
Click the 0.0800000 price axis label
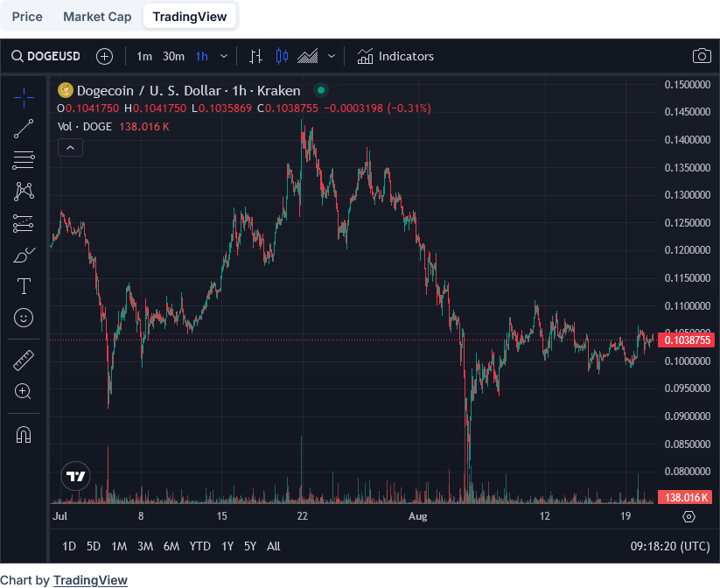tap(687, 472)
